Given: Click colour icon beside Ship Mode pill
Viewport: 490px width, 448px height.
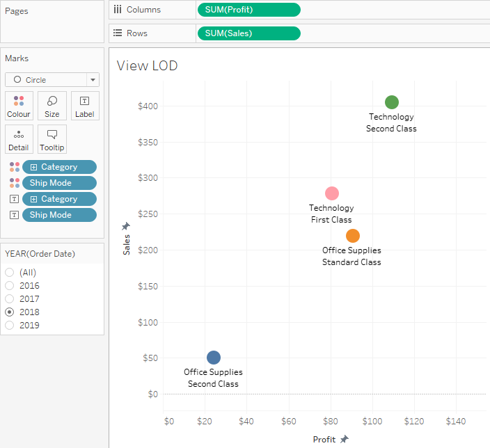Looking at the screenshot, I should point(15,183).
